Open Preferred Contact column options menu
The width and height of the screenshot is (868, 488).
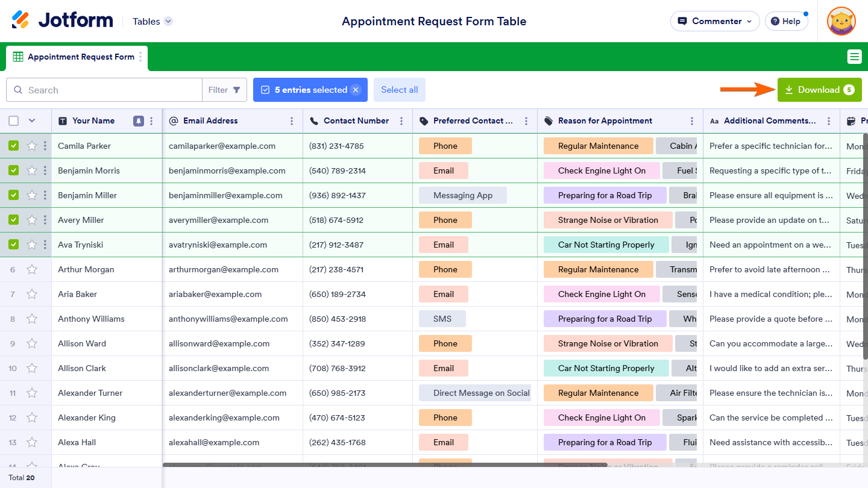(x=526, y=121)
